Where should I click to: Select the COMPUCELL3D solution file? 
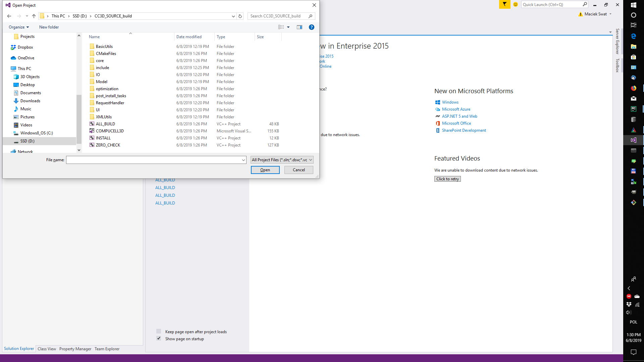tap(110, 131)
